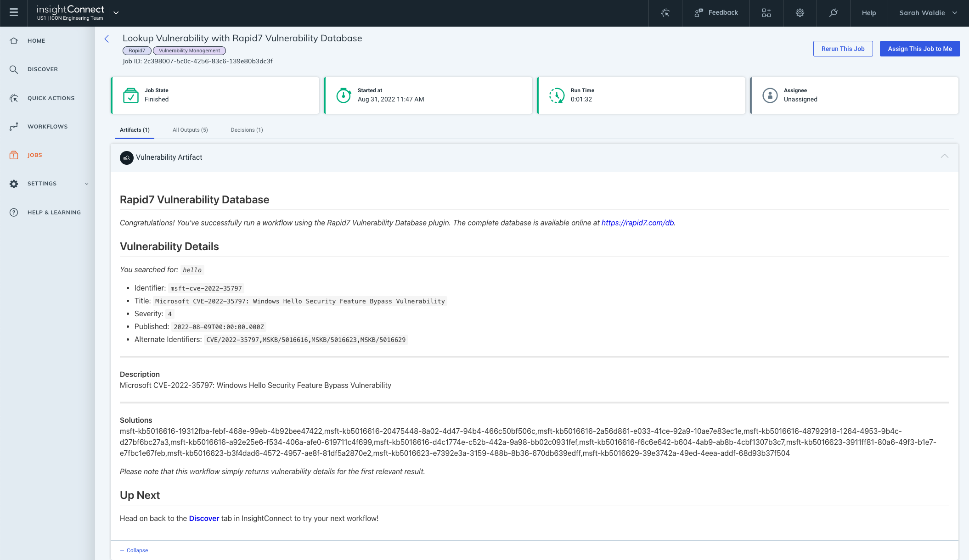Expand the Settings sidebar submenu chevron

pos(87,184)
